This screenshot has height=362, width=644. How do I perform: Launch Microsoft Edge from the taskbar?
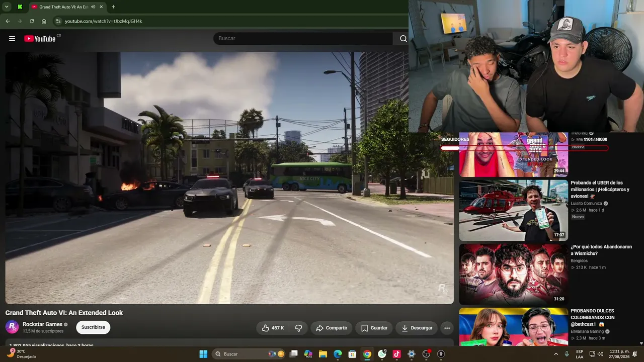338,354
